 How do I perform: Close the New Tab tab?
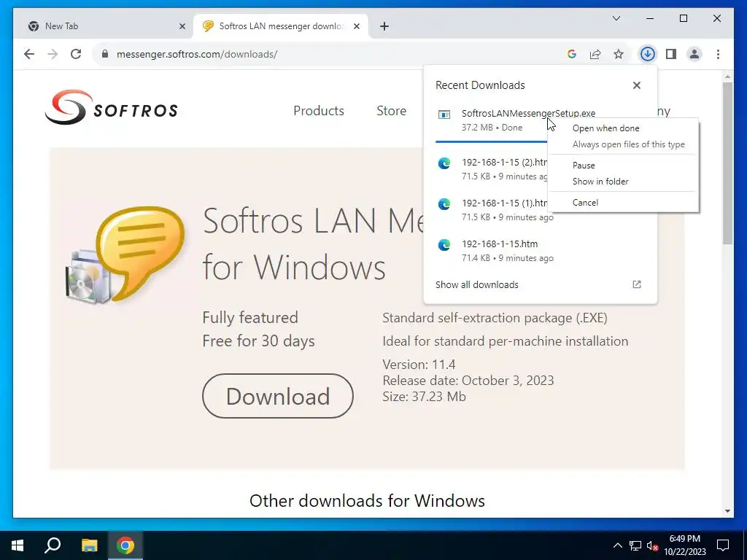click(182, 26)
